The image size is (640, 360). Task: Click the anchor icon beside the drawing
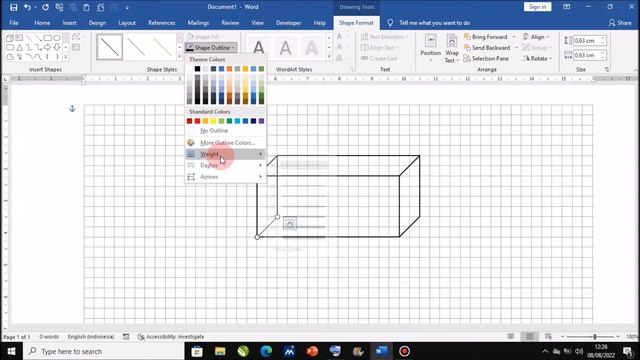click(x=72, y=109)
